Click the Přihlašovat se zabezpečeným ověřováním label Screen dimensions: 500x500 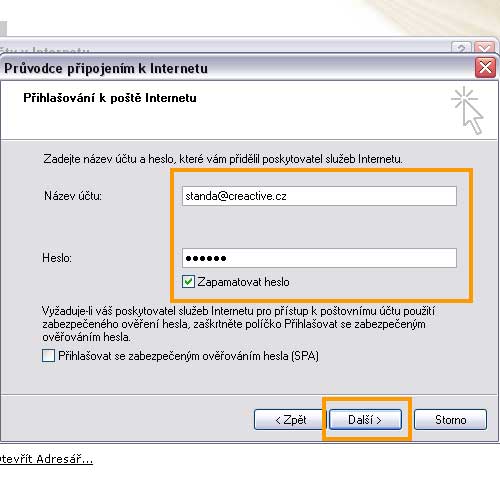(x=188, y=356)
